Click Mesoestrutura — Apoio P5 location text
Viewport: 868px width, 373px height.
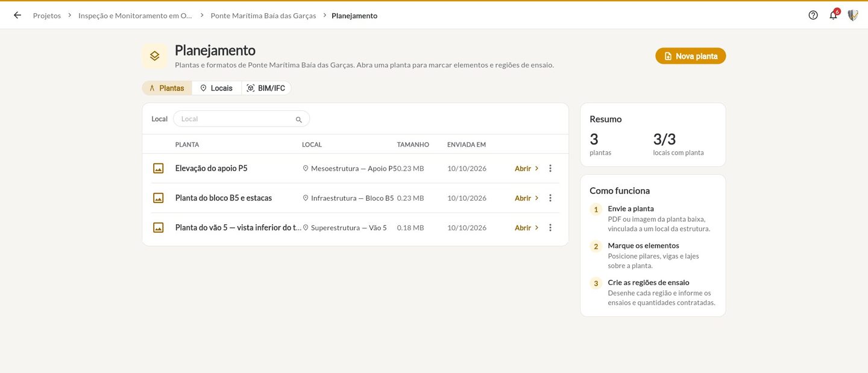tap(354, 169)
